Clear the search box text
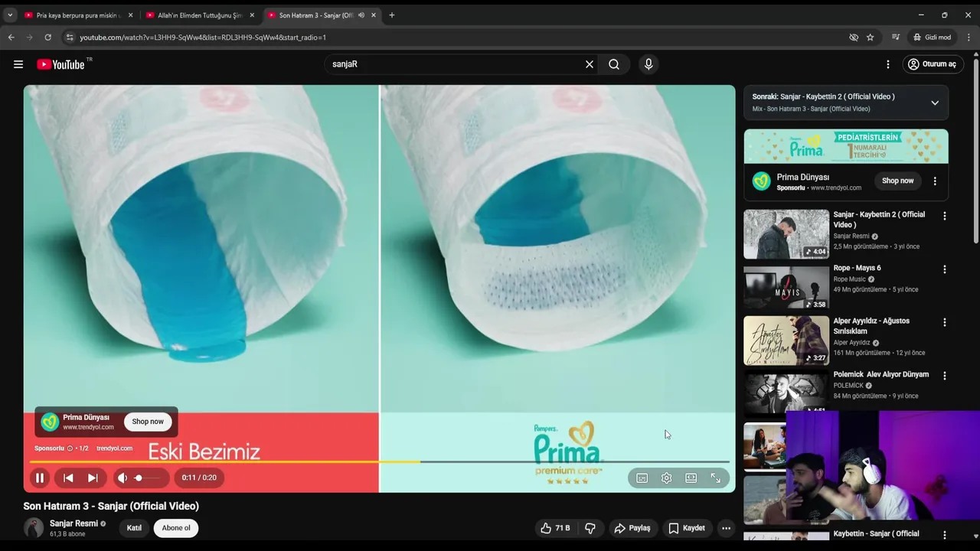This screenshot has width=980, height=551. (x=589, y=64)
